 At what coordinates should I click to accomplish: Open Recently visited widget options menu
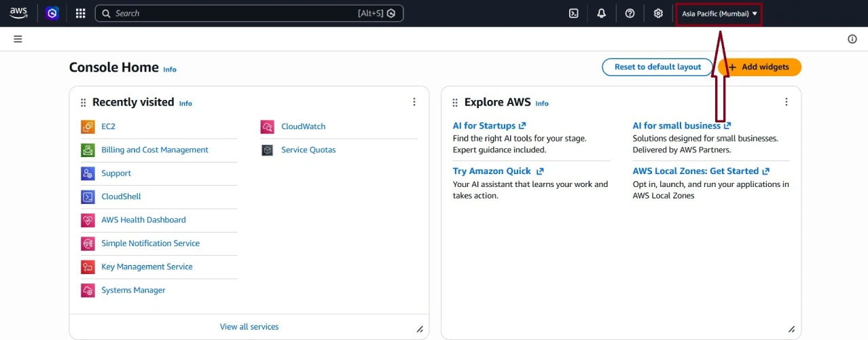point(414,102)
